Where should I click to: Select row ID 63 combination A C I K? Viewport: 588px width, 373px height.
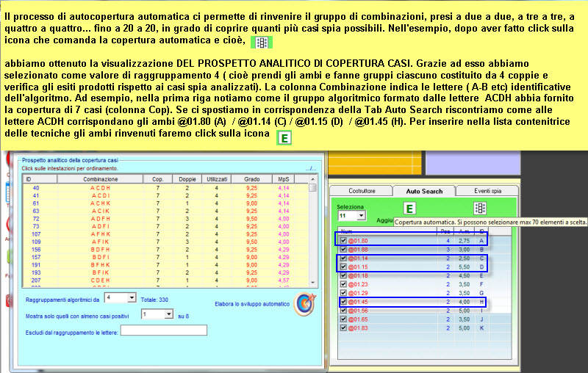point(166,211)
